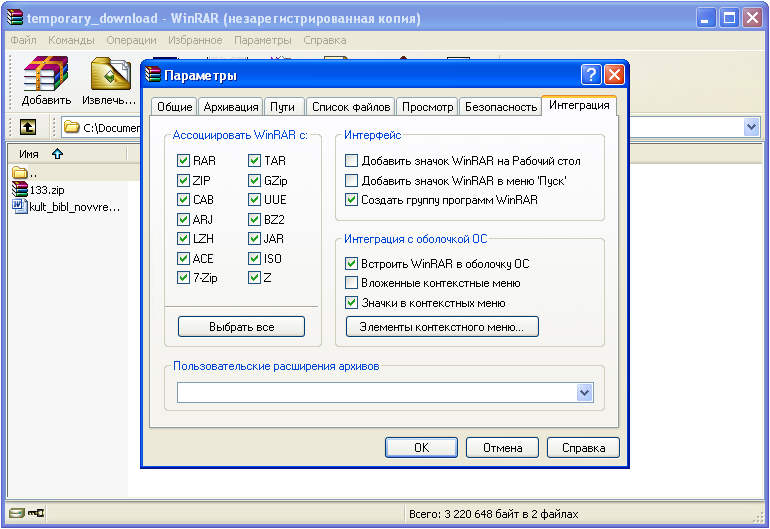Toggle the JAR association checkbox

[254, 238]
